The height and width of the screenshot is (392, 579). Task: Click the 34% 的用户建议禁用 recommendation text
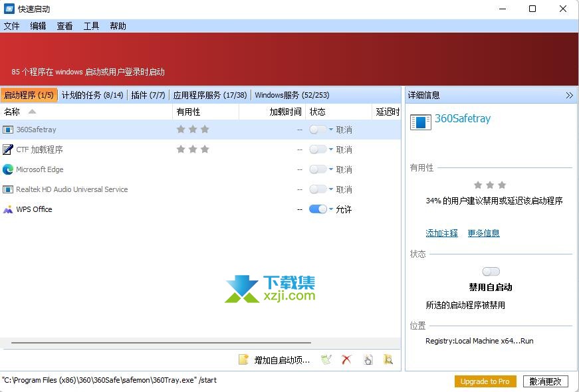coord(494,201)
